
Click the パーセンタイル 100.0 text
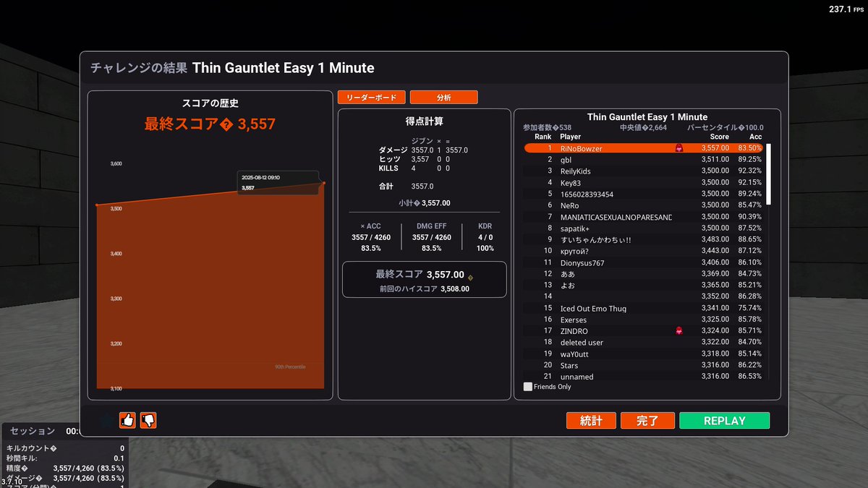point(725,127)
